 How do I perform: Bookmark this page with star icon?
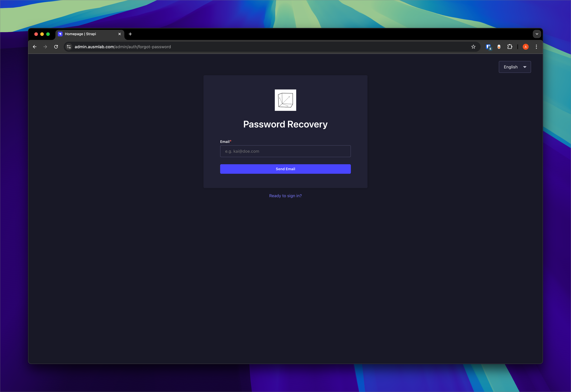(473, 47)
